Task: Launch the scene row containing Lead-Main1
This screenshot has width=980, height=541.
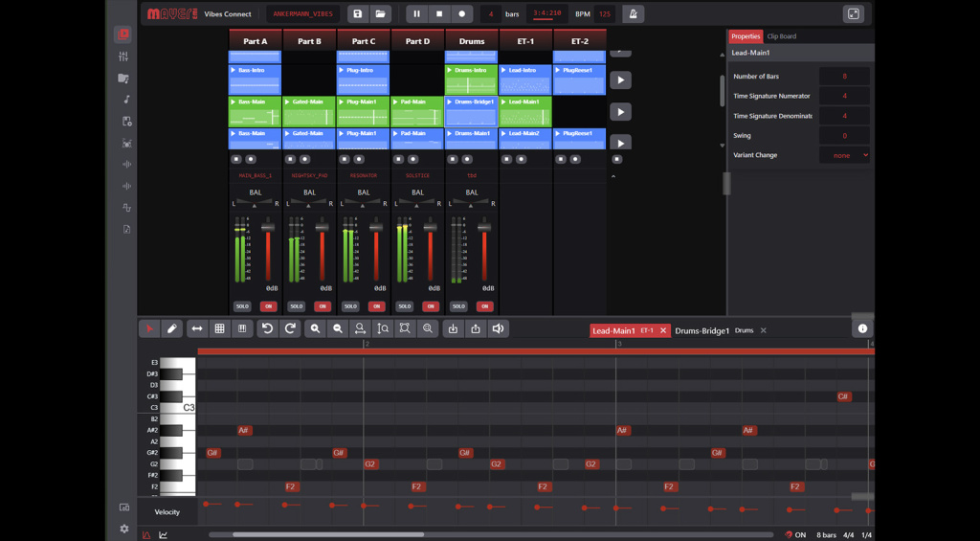Action: (620, 112)
